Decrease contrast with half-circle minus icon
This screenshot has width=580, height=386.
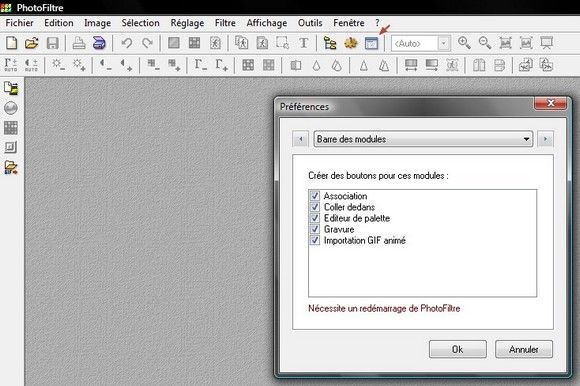[105, 65]
